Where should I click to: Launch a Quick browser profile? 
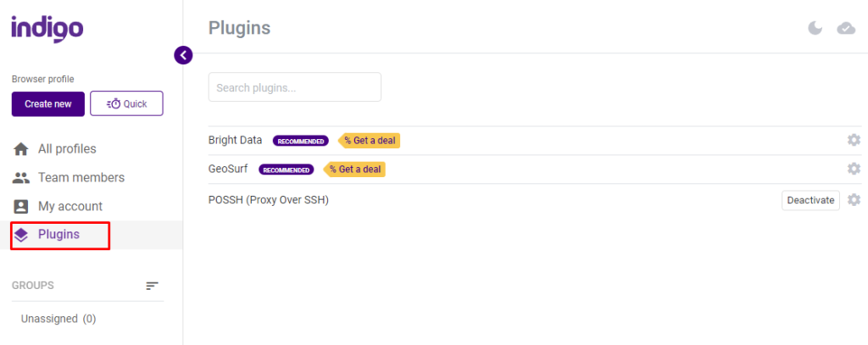coord(127,103)
